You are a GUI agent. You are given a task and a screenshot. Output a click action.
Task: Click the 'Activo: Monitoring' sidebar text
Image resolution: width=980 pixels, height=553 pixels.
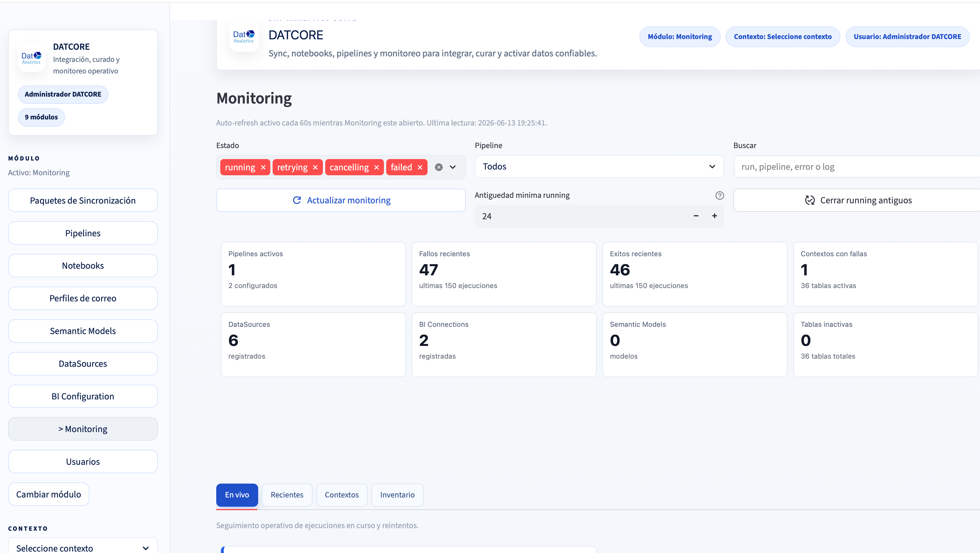(39, 173)
